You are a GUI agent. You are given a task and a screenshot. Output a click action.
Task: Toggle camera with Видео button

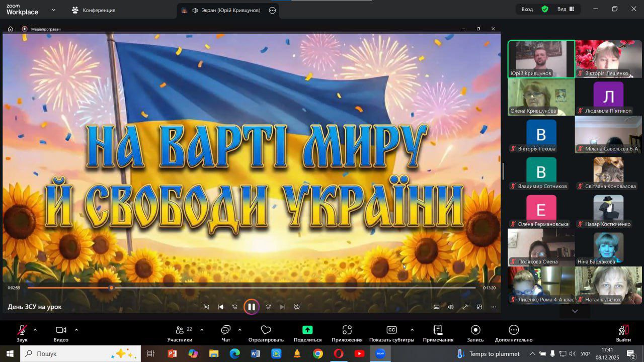point(61,333)
